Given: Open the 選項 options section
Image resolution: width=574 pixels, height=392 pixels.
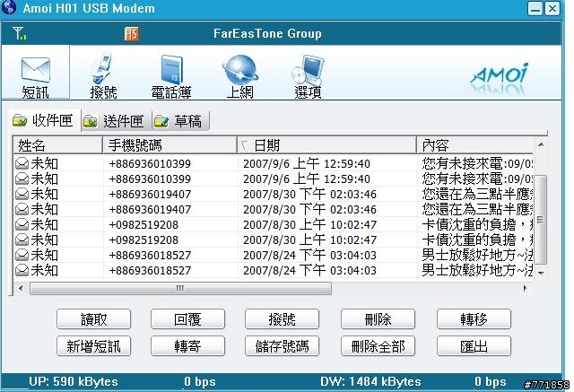Looking at the screenshot, I should click(x=308, y=77).
